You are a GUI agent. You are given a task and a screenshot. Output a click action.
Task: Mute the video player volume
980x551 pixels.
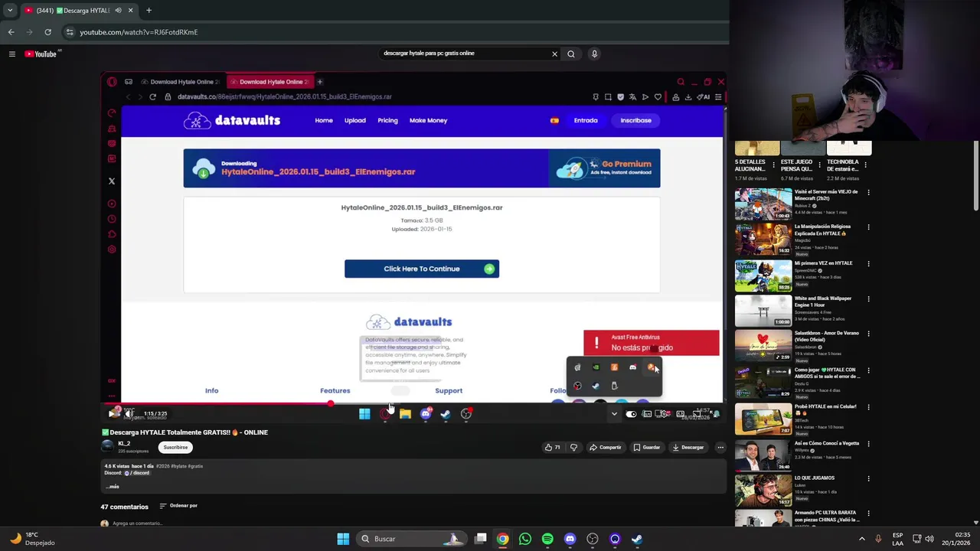pos(129,413)
